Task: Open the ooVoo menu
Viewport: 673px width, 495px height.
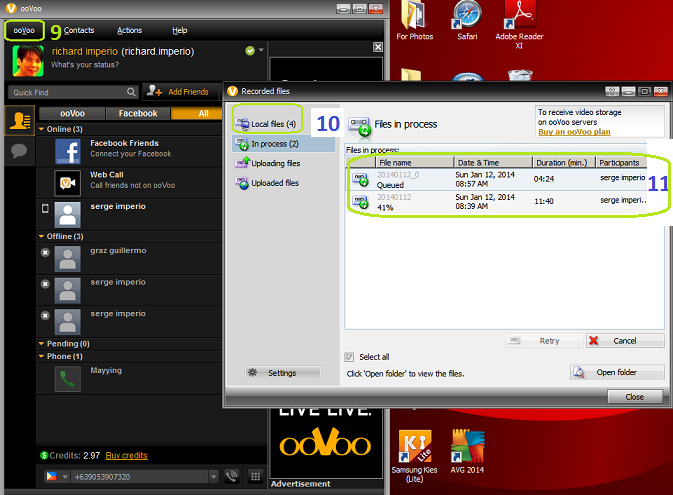Action: (x=24, y=30)
